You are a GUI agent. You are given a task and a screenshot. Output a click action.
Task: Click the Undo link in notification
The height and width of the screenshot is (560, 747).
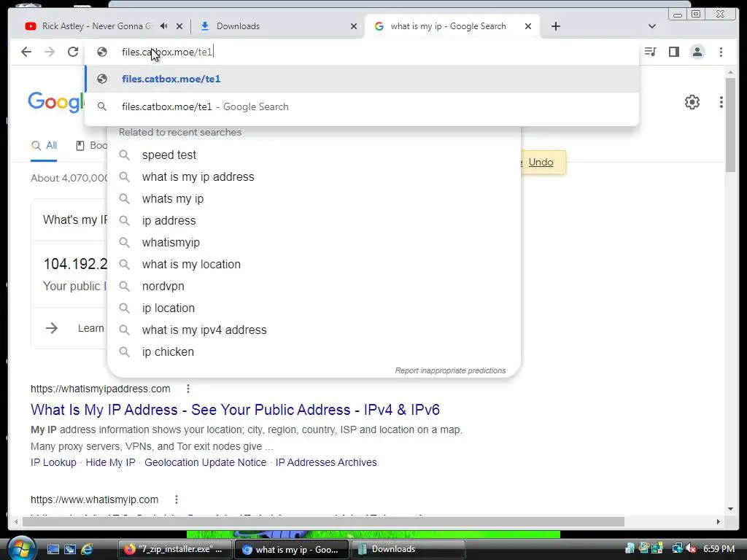(541, 162)
